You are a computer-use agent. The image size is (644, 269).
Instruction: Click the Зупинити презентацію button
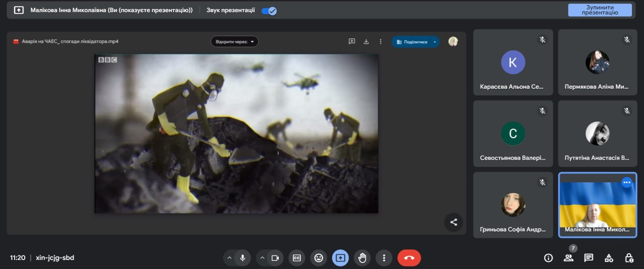[x=600, y=10]
